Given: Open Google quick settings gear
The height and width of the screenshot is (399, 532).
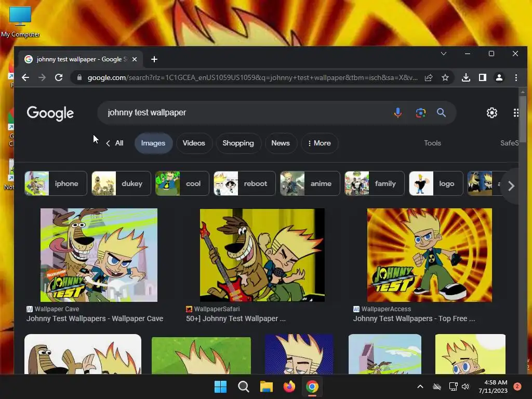Looking at the screenshot, I should pyautogui.click(x=491, y=113).
